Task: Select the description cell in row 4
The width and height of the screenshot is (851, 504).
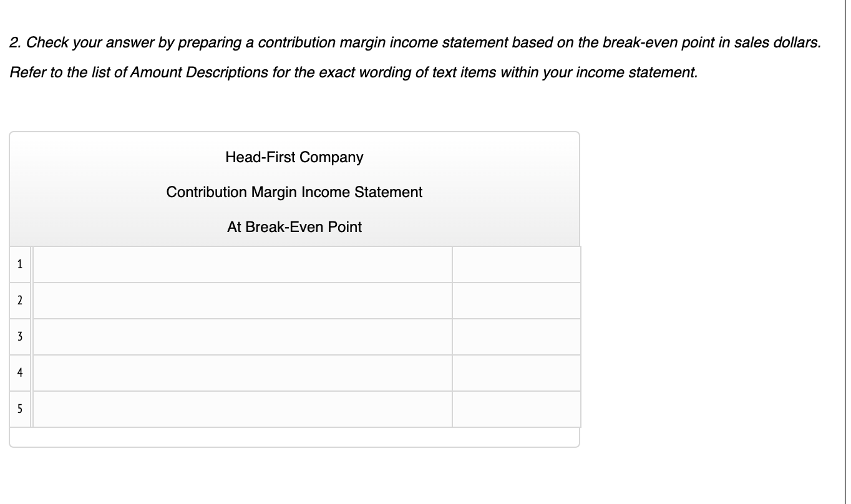Action: click(x=242, y=372)
